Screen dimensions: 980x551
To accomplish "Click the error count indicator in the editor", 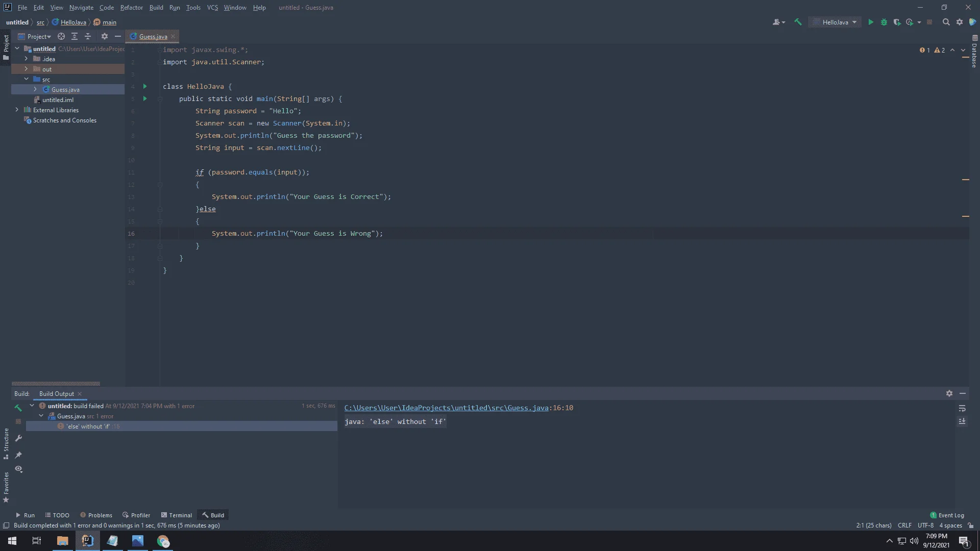I will click(925, 50).
